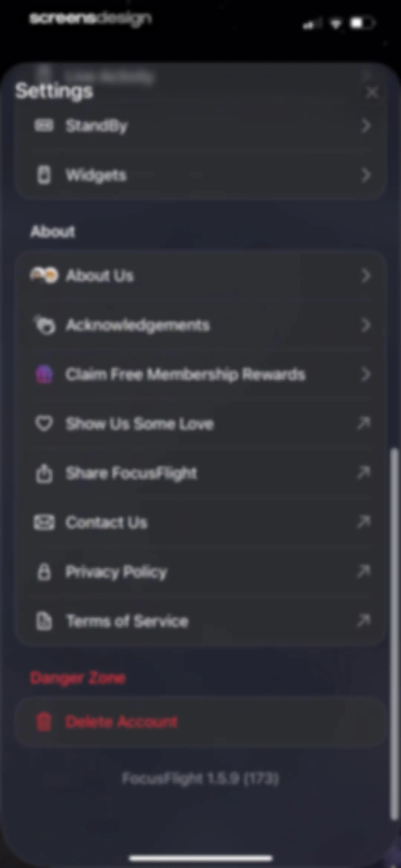Image resolution: width=401 pixels, height=868 pixels.
Task: Open the Acknowledgements menu entry
Action: pos(201,325)
